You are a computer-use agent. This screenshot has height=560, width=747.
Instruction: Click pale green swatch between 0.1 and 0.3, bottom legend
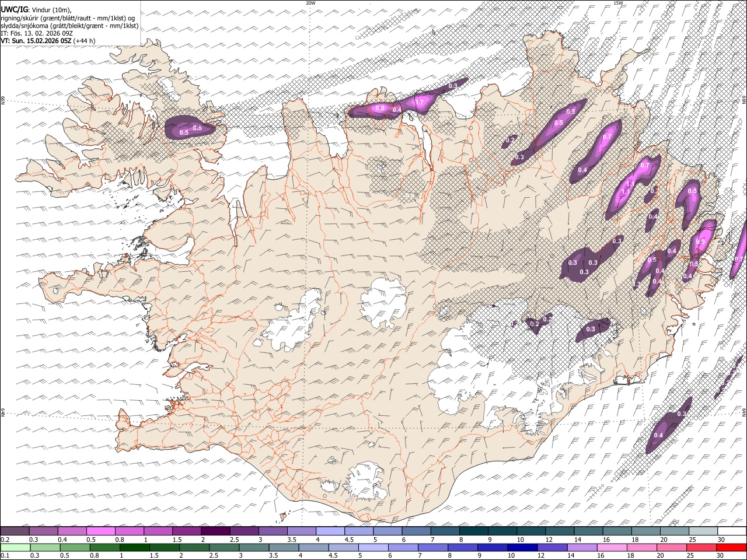[15, 547]
